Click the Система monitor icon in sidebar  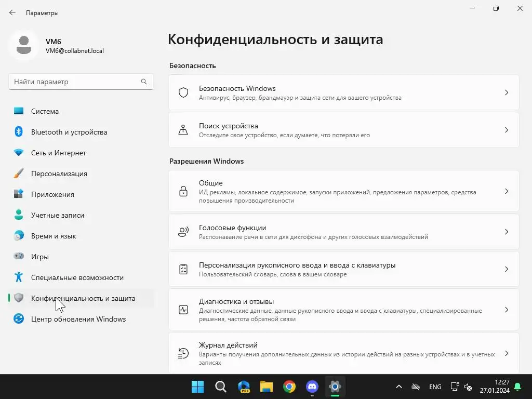(19, 111)
